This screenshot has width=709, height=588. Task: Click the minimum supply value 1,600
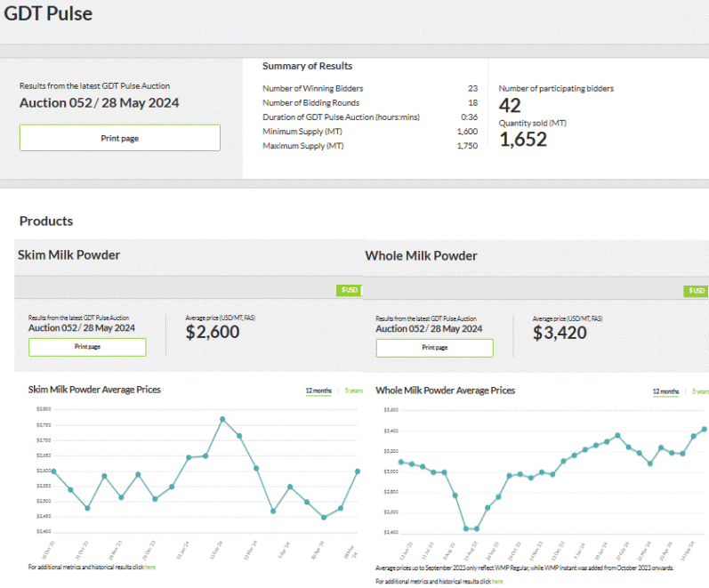pos(468,132)
